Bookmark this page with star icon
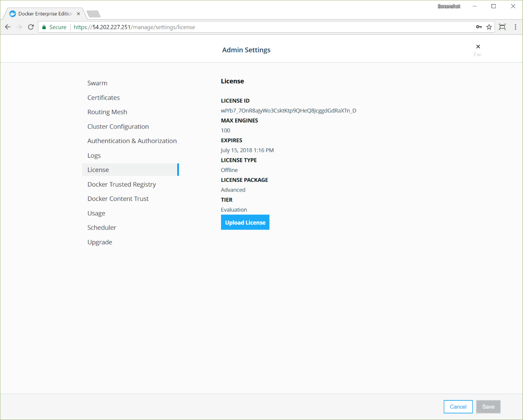This screenshot has height=420, width=523. click(489, 27)
